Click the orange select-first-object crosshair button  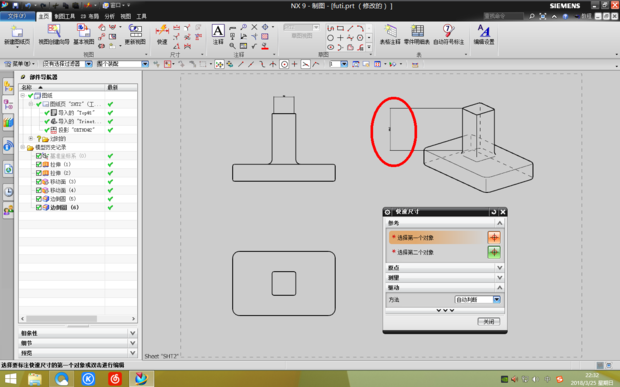pos(494,237)
